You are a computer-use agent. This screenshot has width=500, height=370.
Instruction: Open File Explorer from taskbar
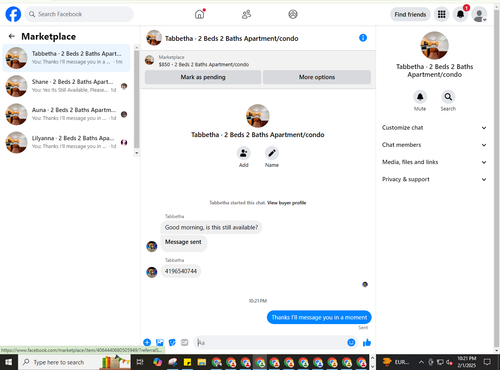[201, 362]
